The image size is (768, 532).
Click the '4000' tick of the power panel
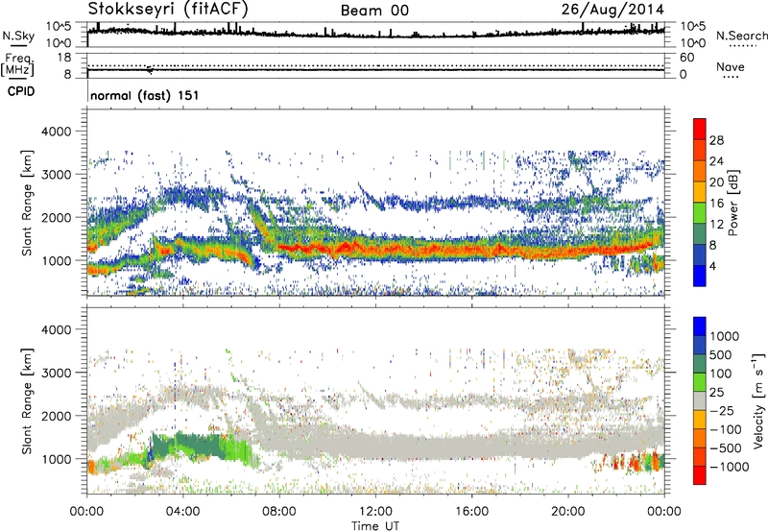click(x=56, y=132)
